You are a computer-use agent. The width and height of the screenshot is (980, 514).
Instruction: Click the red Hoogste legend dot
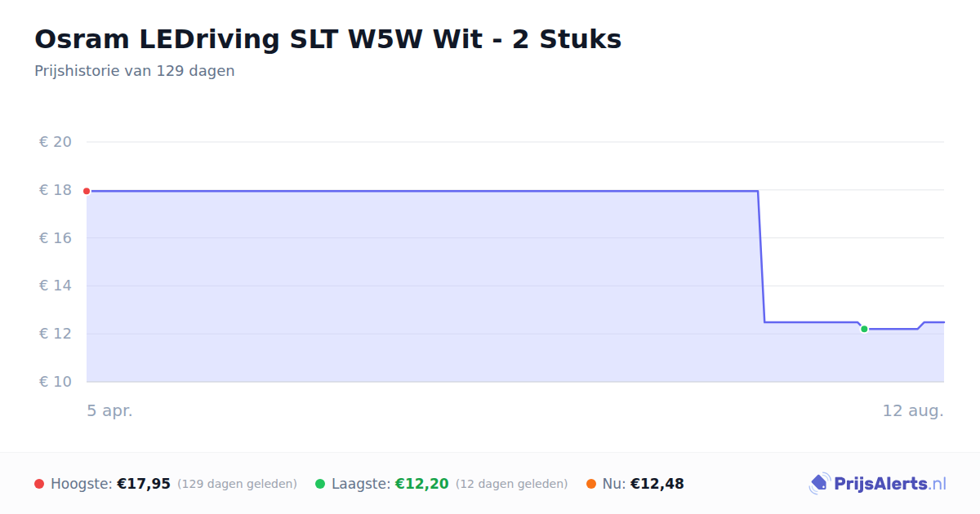tap(39, 484)
